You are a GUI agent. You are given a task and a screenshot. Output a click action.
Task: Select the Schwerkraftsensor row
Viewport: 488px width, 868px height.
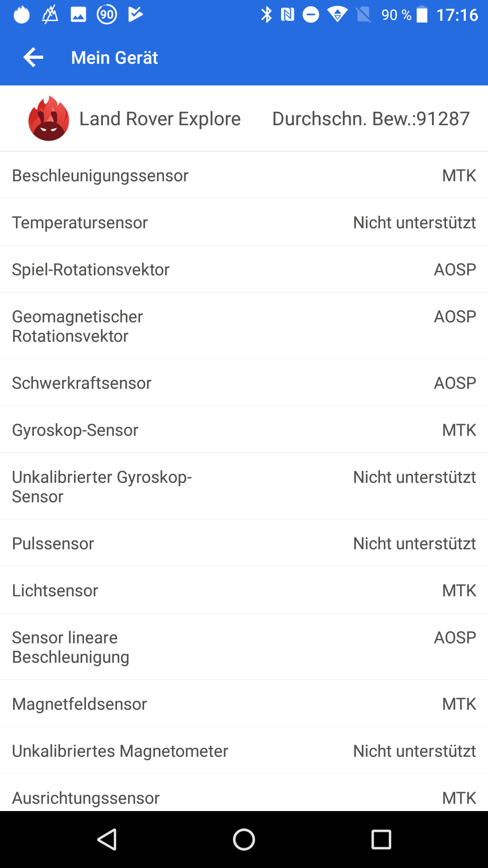point(244,383)
